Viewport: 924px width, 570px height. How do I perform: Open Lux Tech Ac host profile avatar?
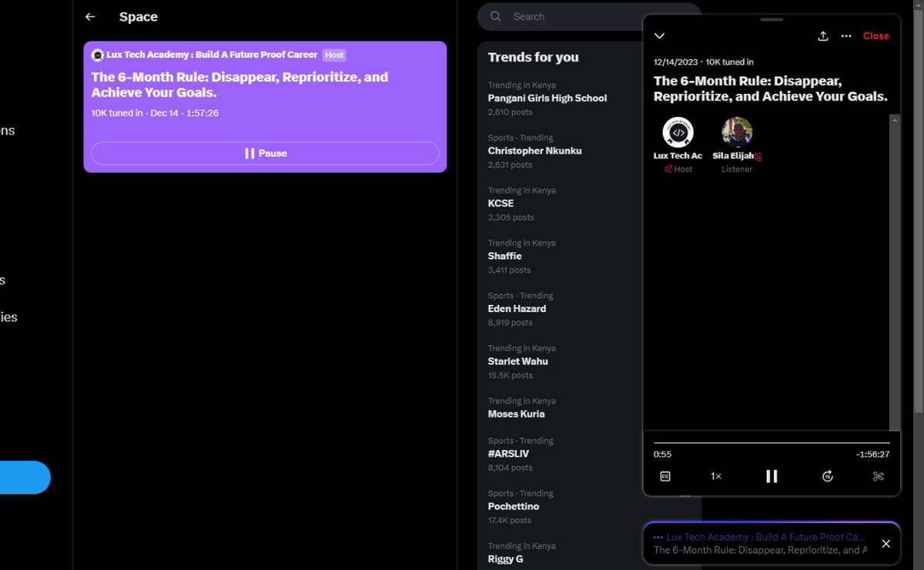click(678, 132)
